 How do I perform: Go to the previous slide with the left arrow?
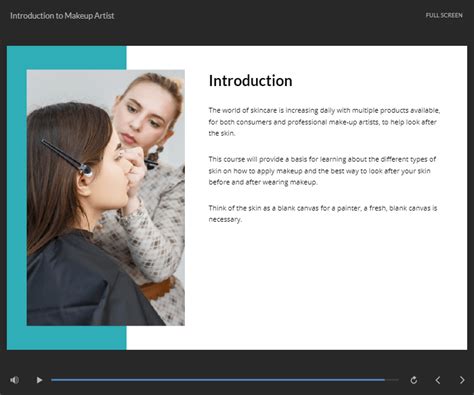(x=438, y=380)
